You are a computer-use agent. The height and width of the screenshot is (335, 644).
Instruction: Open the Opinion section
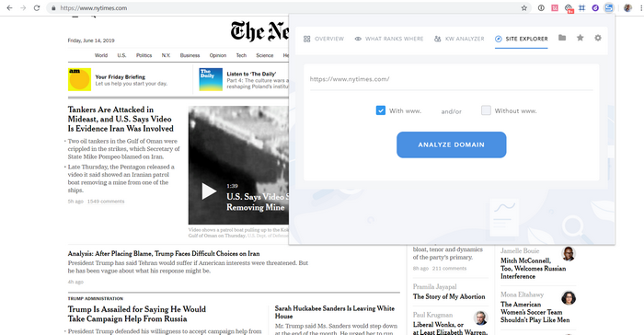pyautogui.click(x=218, y=55)
